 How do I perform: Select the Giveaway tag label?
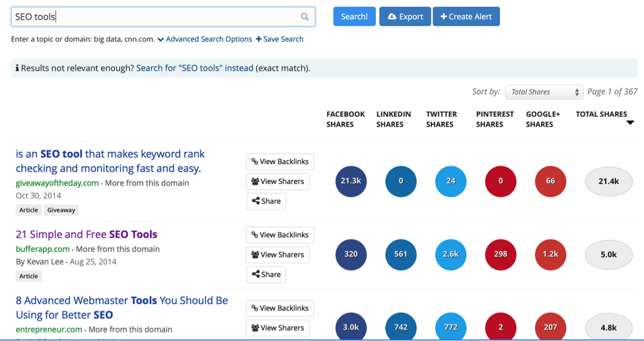pyautogui.click(x=61, y=210)
